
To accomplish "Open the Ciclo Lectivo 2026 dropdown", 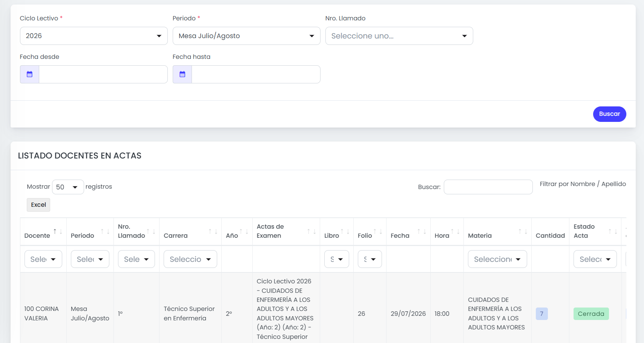I will (x=94, y=36).
